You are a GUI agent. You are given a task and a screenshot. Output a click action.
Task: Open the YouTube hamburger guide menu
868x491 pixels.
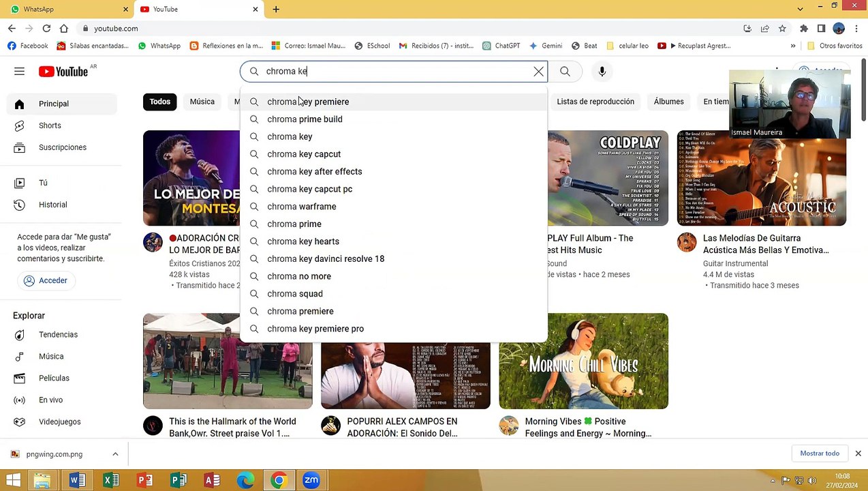pos(19,71)
